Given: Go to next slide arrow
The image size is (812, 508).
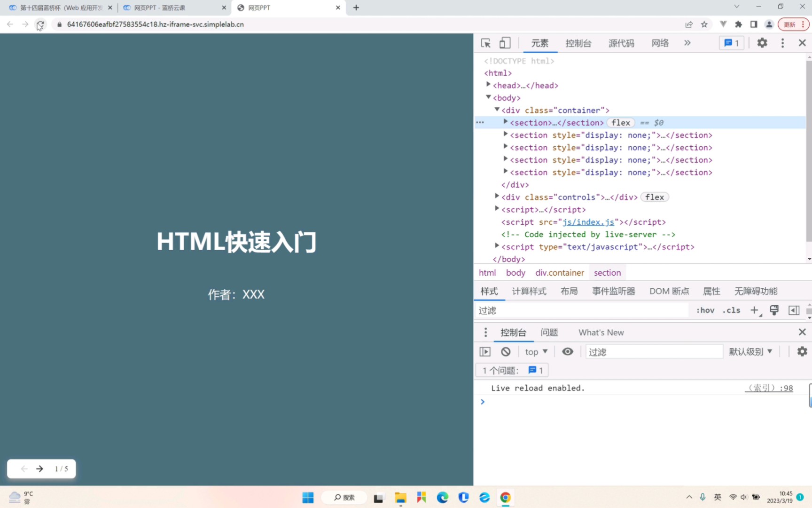Looking at the screenshot, I should coord(40,469).
